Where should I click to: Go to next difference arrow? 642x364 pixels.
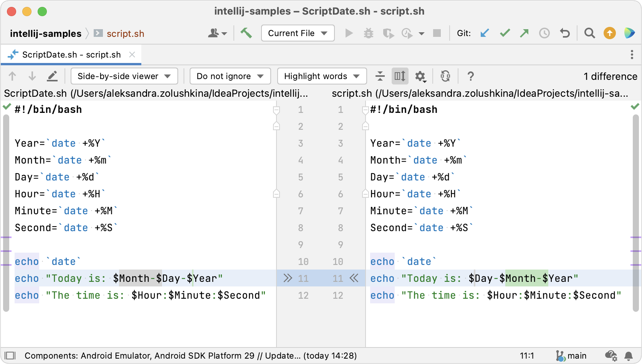(32, 76)
